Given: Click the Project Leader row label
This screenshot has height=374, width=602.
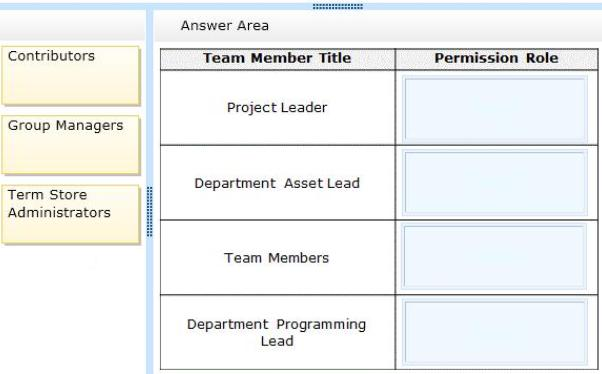Looking at the screenshot, I should point(277,108).
